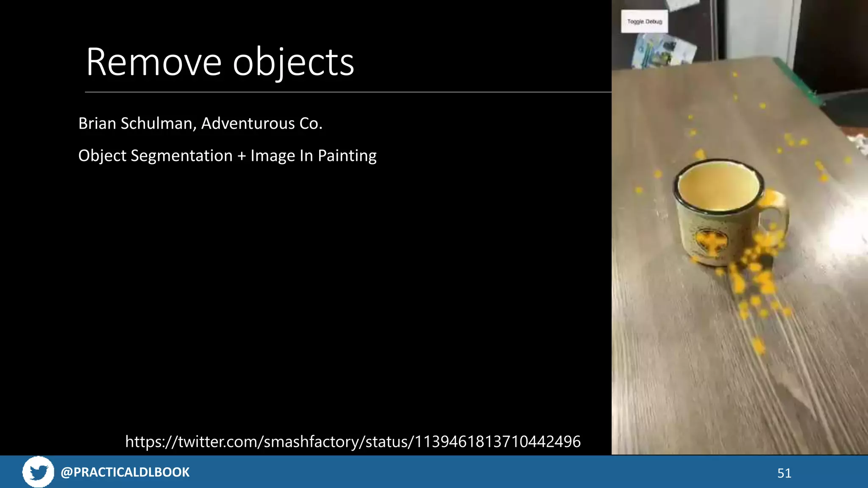Viewport: 868px width, 488px height.
Task: Click slide number 51
Action: click(x=784, y=473)
